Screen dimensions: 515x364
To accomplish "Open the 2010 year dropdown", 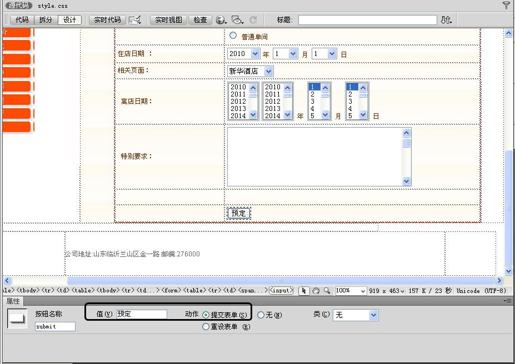I will 244,54.
